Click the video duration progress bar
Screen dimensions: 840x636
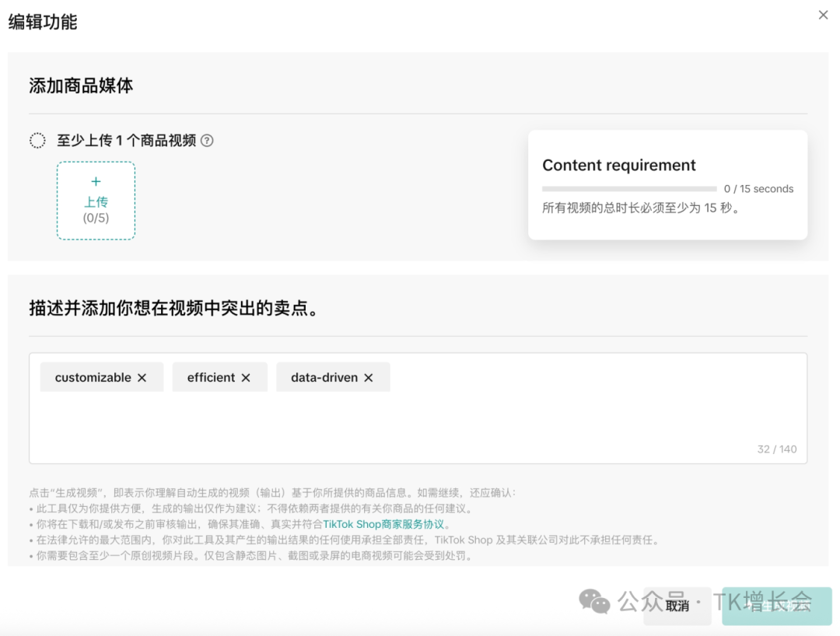(x=628, y=189)
